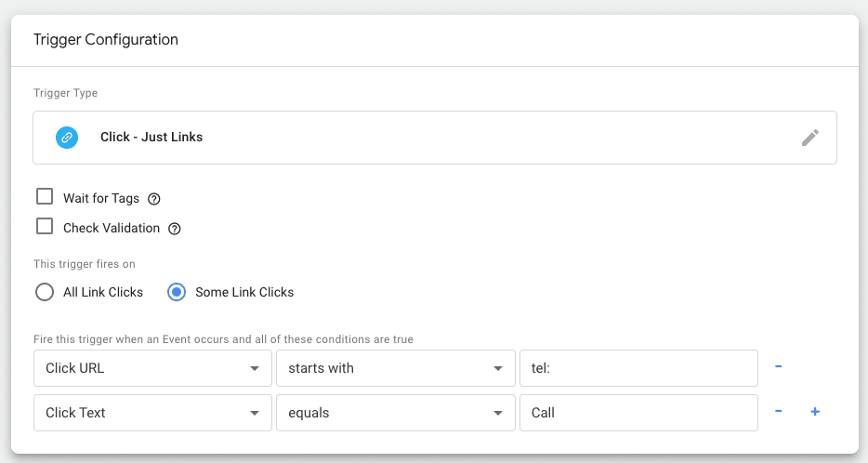Open help icon beside Check Validation

pyautogui.click(x=174, y=229)
